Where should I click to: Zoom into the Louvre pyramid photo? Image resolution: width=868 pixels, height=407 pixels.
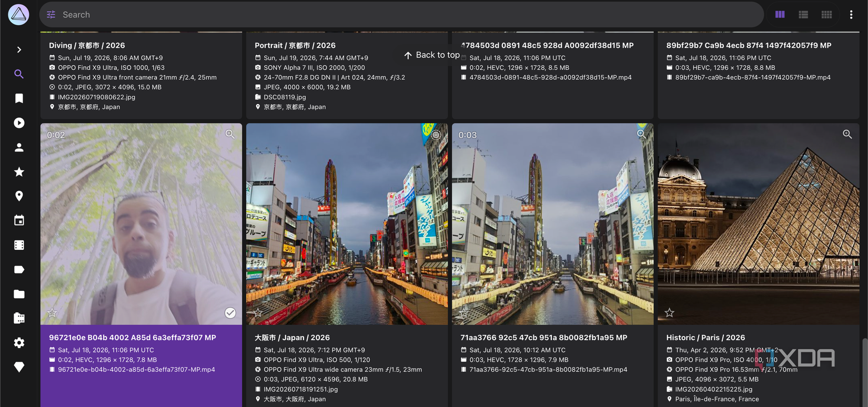(x=847, y=134)
